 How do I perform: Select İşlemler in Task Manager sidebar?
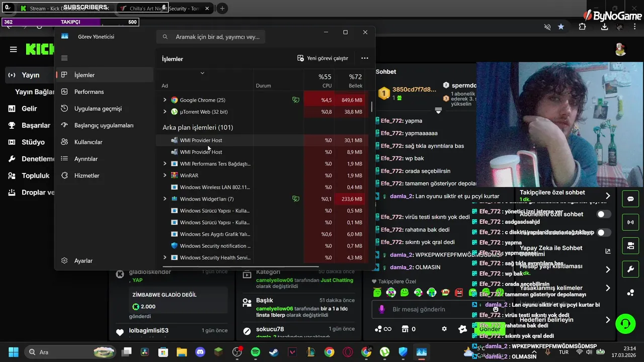pyautogui.click(x=104, y=75)
